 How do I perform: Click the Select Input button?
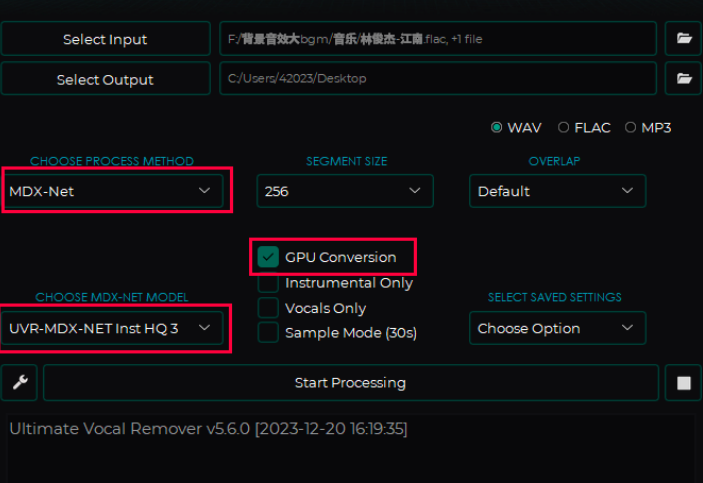(x=105, y=39)
